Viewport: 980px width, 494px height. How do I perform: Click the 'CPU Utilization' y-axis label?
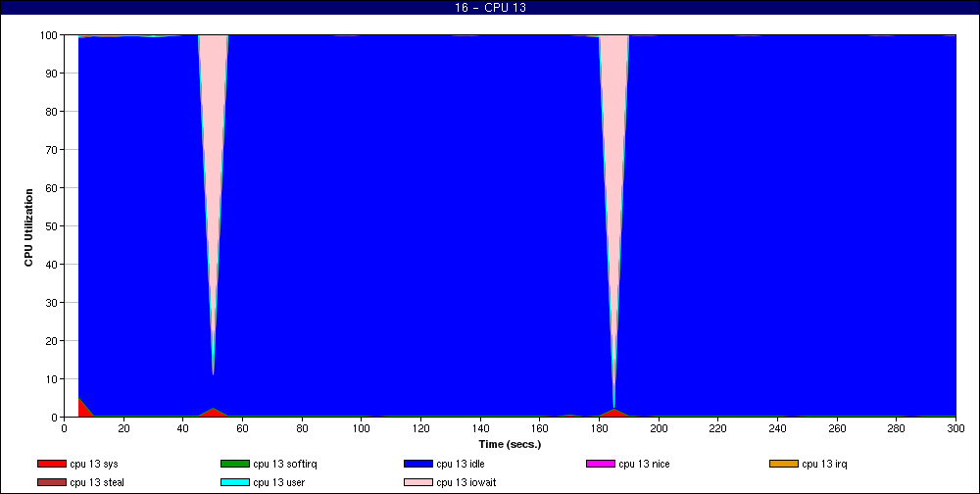(x=29, y=225)
